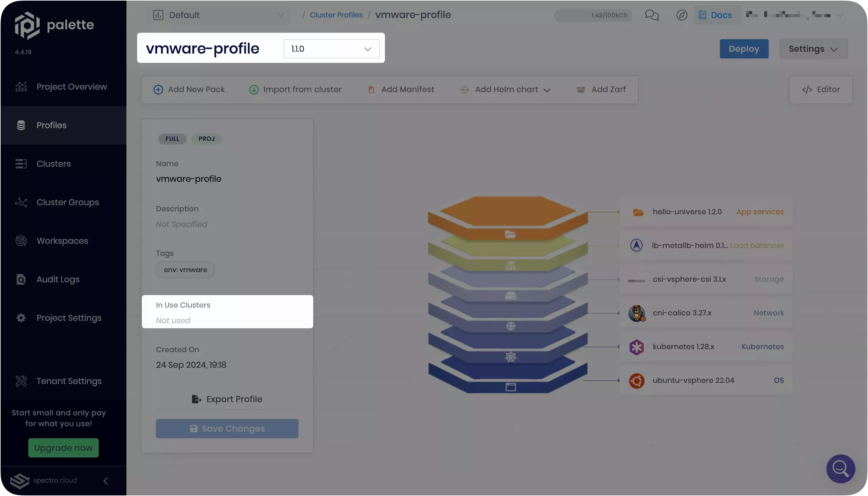This screenshot has height=496, width=868.
Task: Select the cni-calico Network layer icon
Action: pos(636,313)
